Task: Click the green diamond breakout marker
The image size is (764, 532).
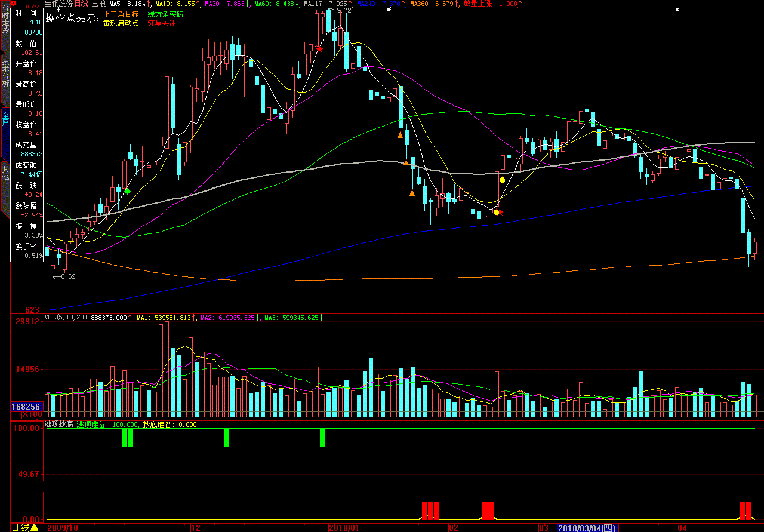Action: pyautogui.click(x=127, y=191)
